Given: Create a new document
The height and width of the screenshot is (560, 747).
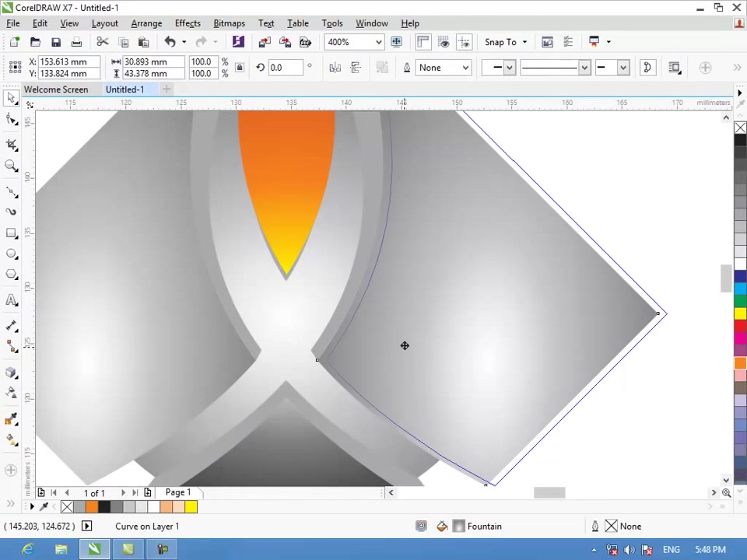Looking at the screenshot, I should pyautogui.click(x=15, y=42).
